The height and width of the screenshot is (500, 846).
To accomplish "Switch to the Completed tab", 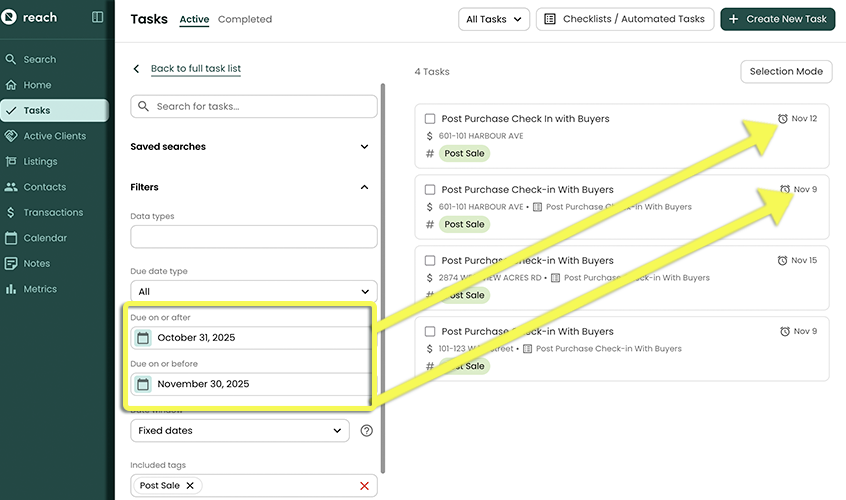I will 244,19.
